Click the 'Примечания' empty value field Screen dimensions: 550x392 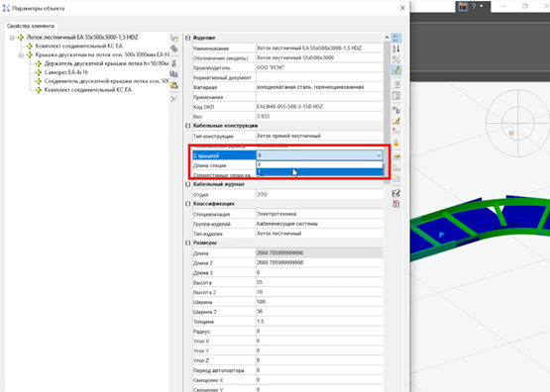(x=319, y=97)
